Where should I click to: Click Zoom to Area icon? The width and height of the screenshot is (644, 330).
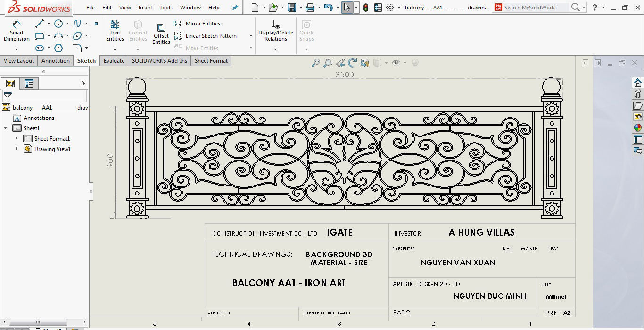(x=328, y=63)
